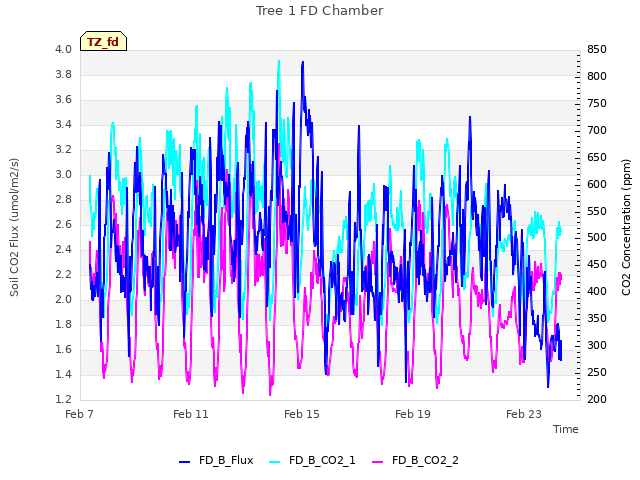
Task: Click the chart title Tree 1 FD Chamber
Action: 320,11
